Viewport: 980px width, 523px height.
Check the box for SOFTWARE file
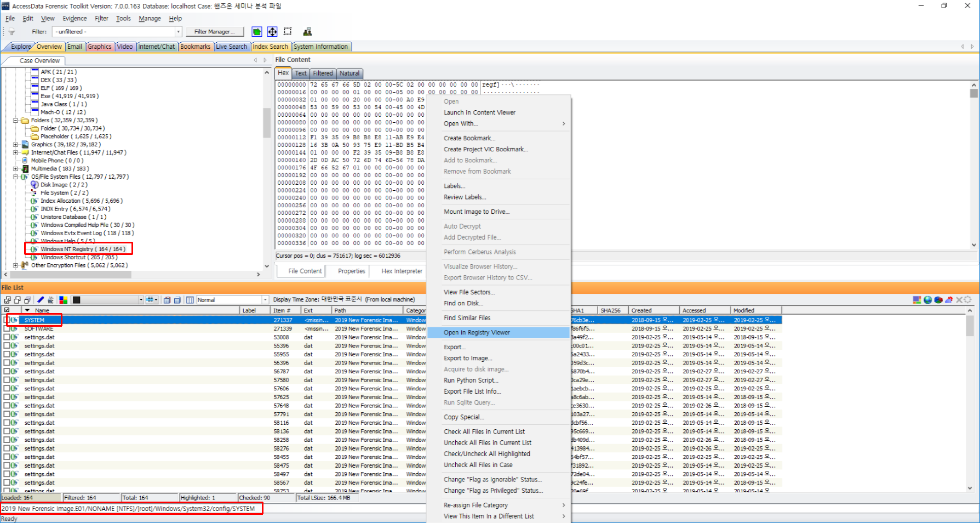[x=7, y=329]
